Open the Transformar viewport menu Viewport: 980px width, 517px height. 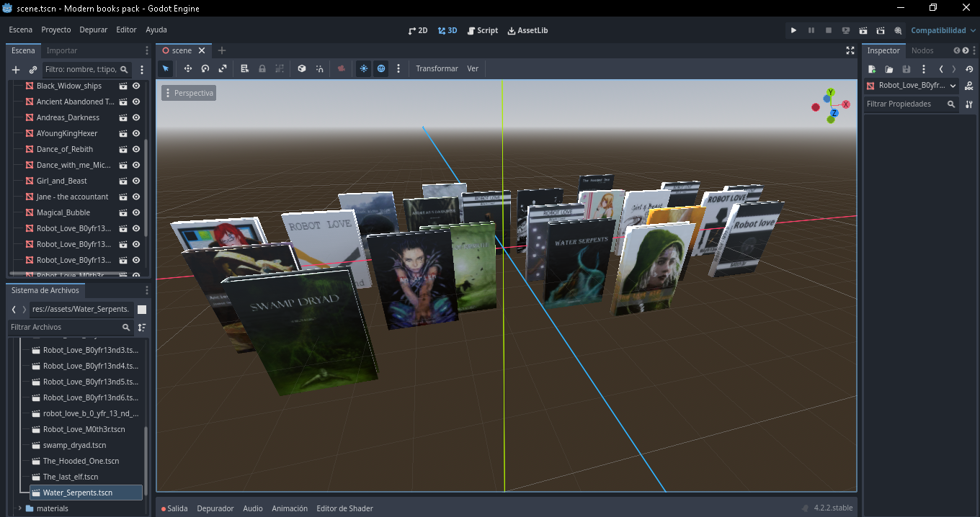[x=437, y=68]
